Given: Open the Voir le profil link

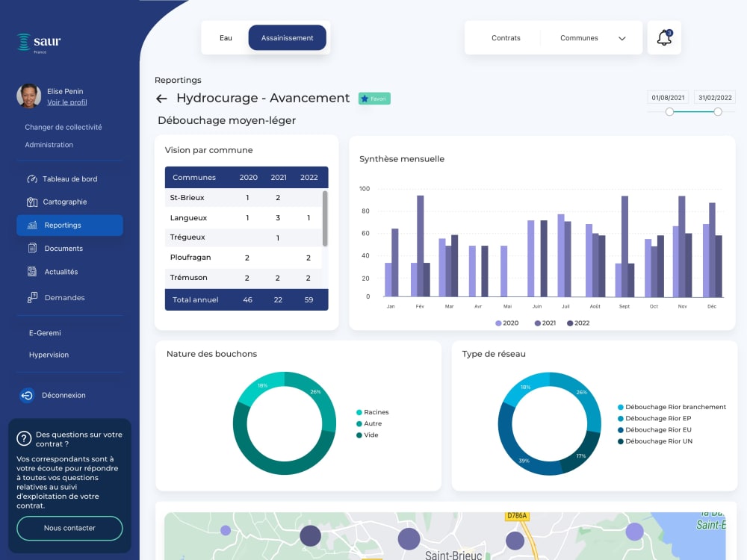Looking at the screenshot, I should pyautogui.click(x=66, y=102).
